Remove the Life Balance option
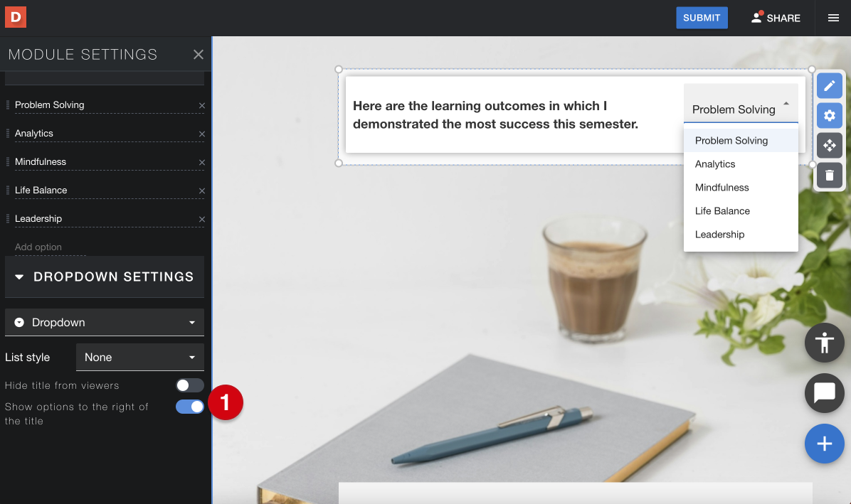The height and width of the screenshot is (504, 851). click(x=202, y=191)
